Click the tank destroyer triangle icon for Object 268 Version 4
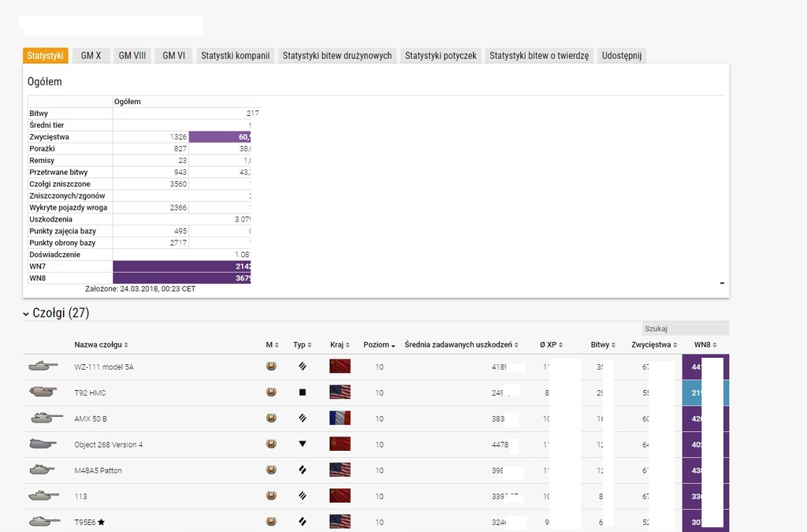This screenshot has height=532, width=807. tap(303, 444)
